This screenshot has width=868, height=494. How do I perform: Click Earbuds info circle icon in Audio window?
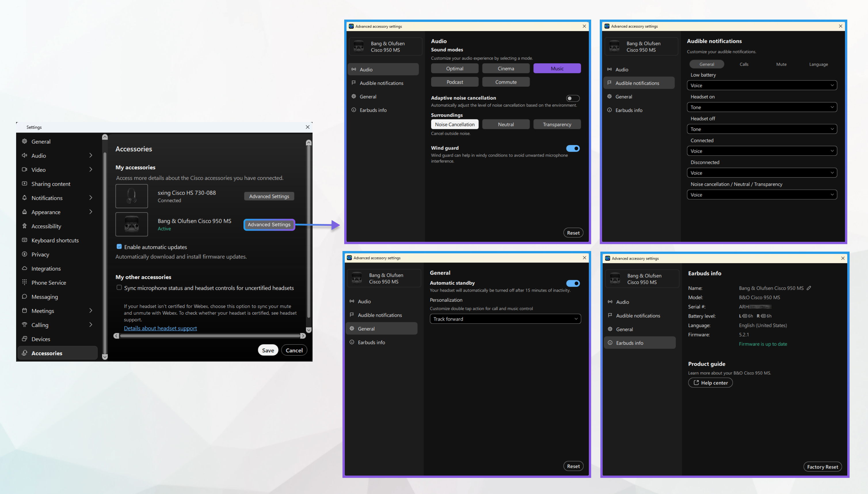click(x=354, y=110)
